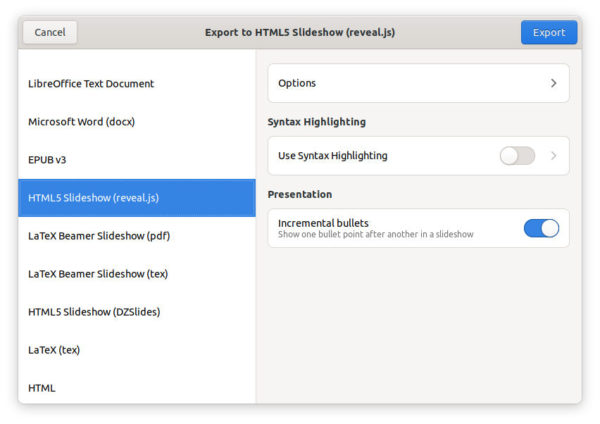Turn off Incremental bullets switch
This screenshot has height=424, width=600.
(x=541, y=228)
